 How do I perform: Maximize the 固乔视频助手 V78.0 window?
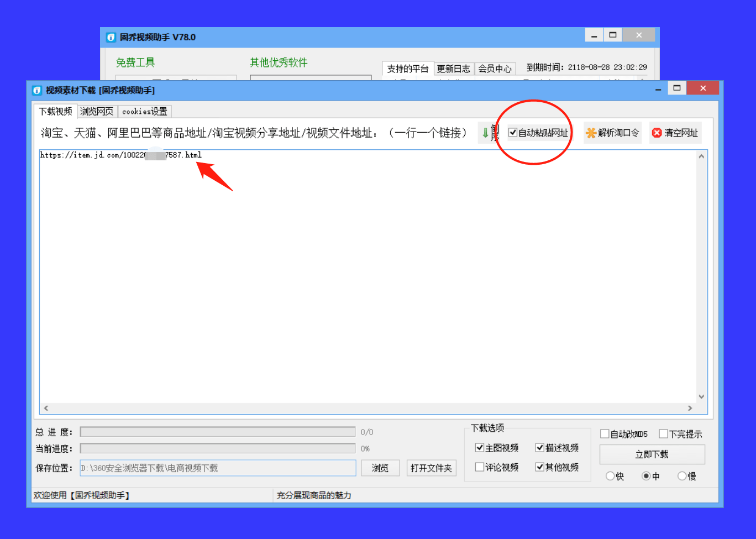(x=612, y=35)
